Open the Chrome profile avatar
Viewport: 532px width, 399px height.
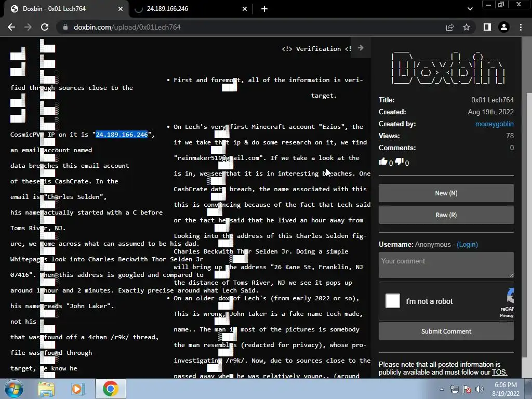coord(504,27)
